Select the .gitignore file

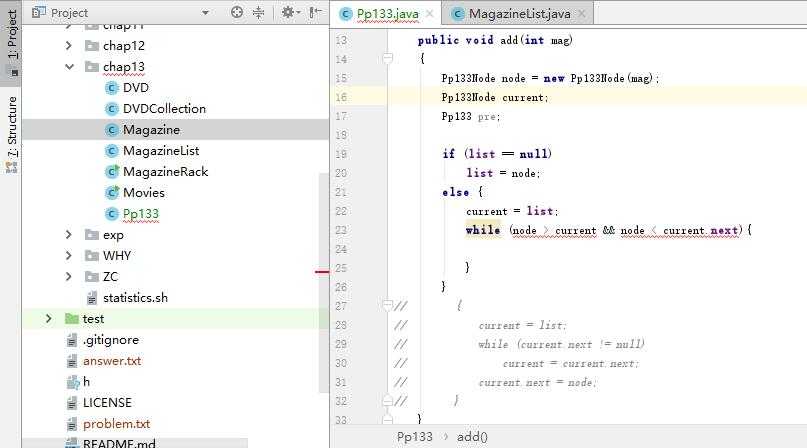[x=111, y=340]
